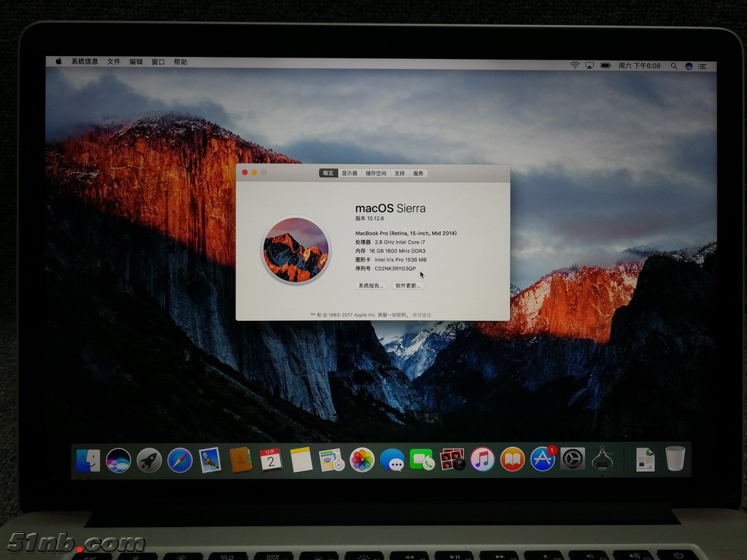The width and height of the screenshot is (747, 560).
Task: Open the Apple menu
Action: 59,61
